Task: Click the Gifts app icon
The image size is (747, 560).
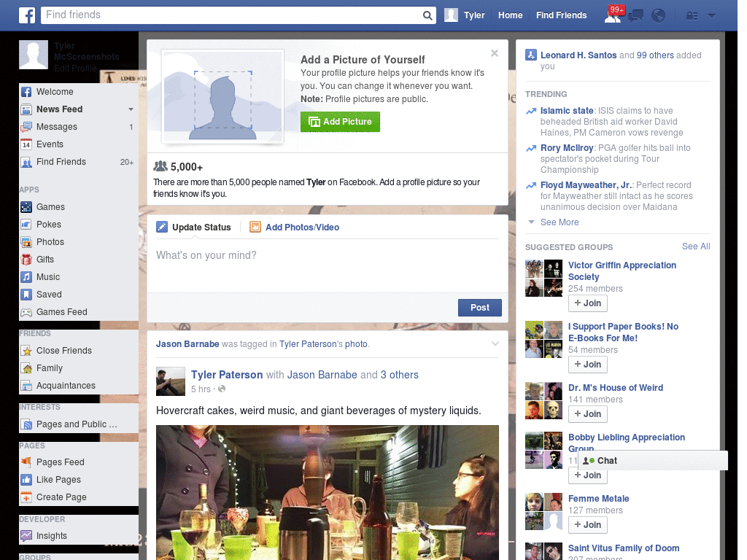Action: (26, 260)
